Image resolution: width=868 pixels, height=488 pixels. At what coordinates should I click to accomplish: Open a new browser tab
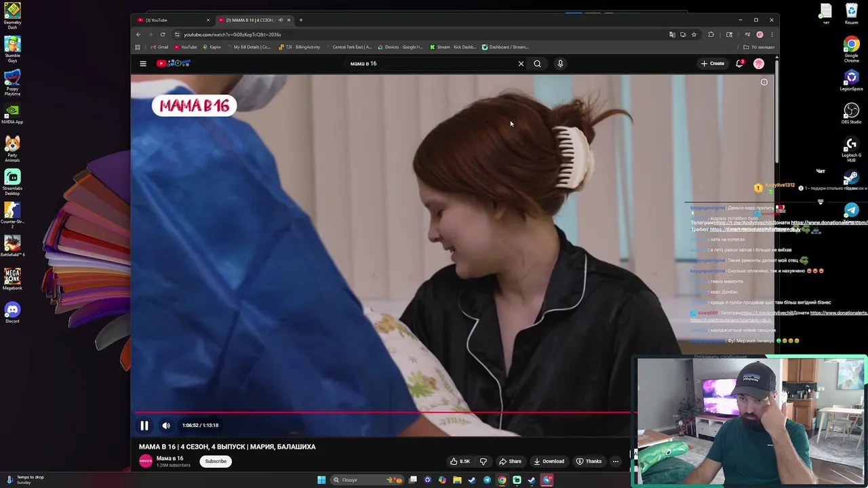coord(301,20)
